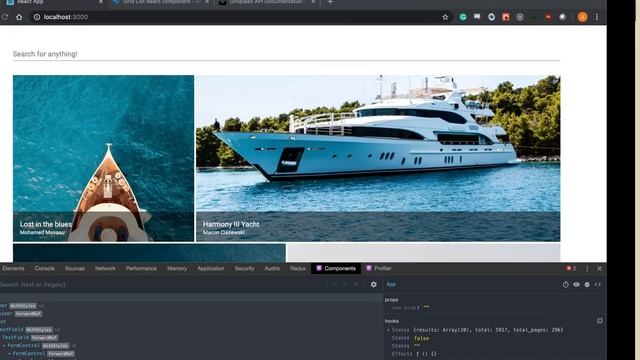Open DevTools customize three-dot menu
Screen dimensions: 640x360
[587, 269]
